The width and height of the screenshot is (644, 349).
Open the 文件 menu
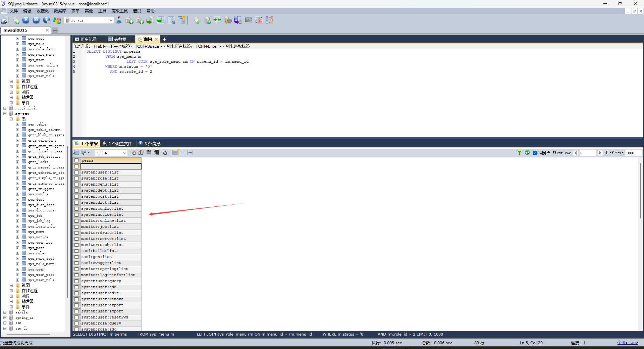coord(14,11)
